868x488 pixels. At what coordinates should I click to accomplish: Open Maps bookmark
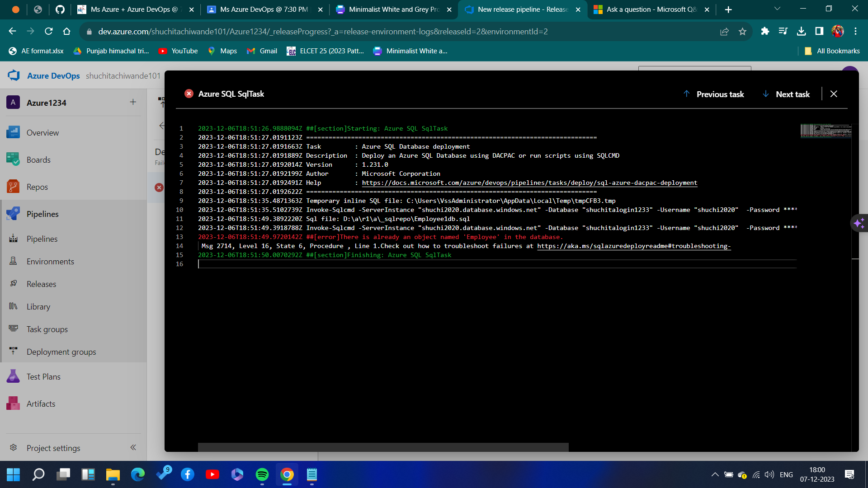tap(222, 51)
